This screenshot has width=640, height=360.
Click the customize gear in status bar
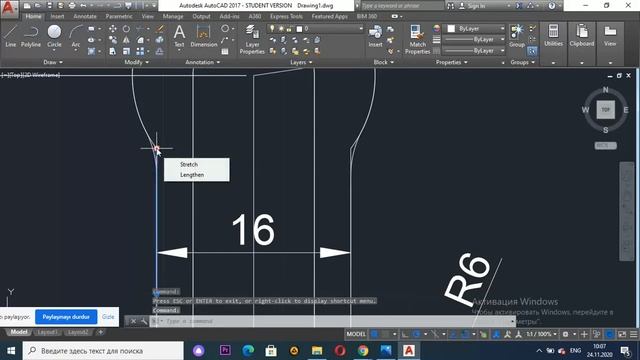point(565,334)
